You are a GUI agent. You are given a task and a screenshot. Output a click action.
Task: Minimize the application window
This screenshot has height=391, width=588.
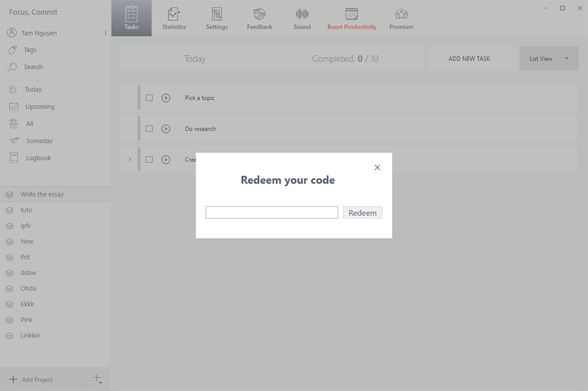tap(546, 8)
